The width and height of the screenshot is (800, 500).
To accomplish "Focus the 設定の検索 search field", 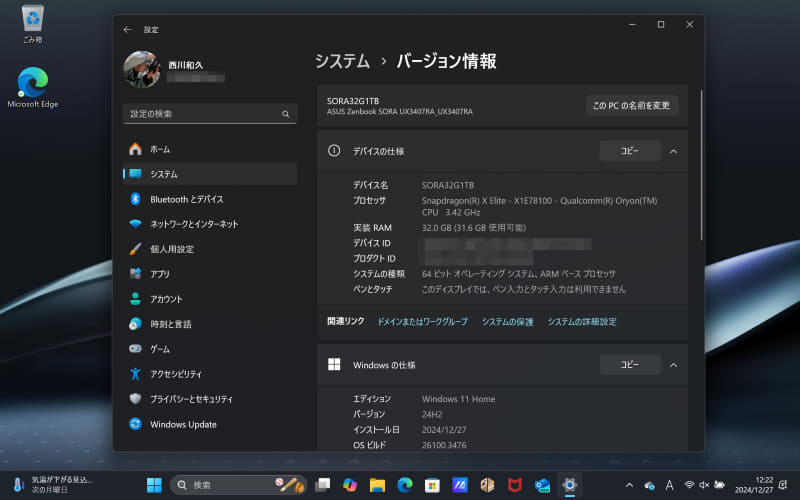I will (210, 114).
